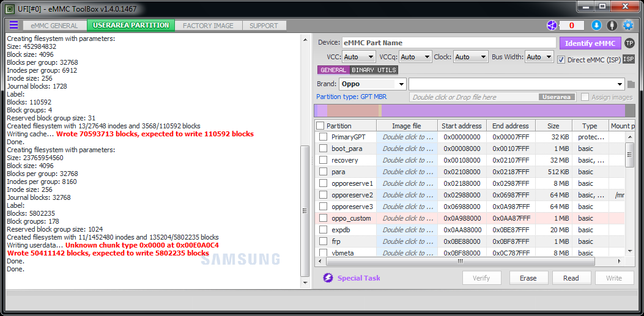Check the boot_para partition checkbox
644x316 pixels.
point(324,149)
